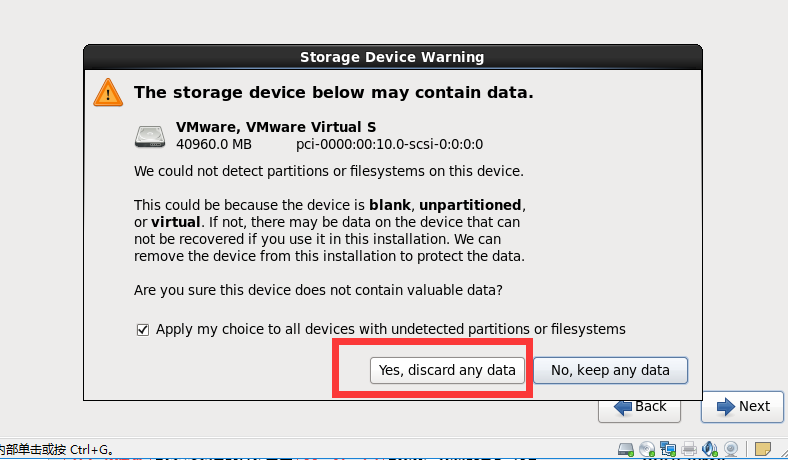Click the 40960.0 MB disk size text

(214, 144)
